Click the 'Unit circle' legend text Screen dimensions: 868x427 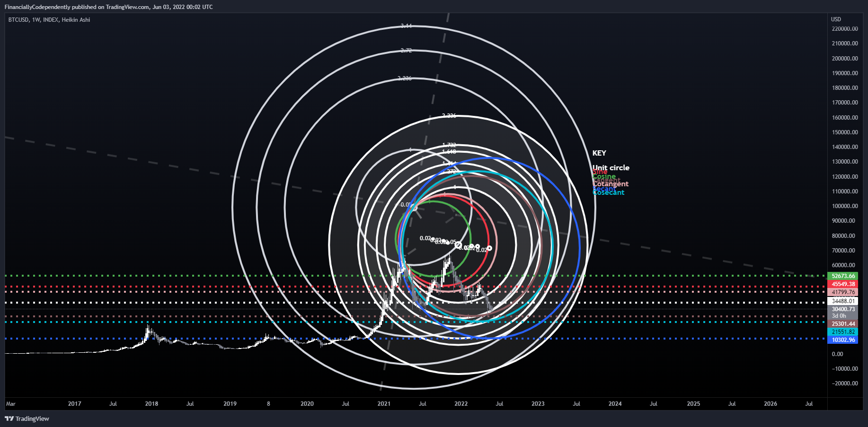click(x=611, y=167)
